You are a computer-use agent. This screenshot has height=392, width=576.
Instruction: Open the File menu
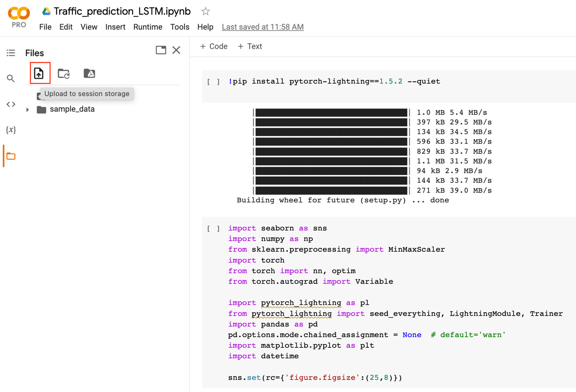45,27
